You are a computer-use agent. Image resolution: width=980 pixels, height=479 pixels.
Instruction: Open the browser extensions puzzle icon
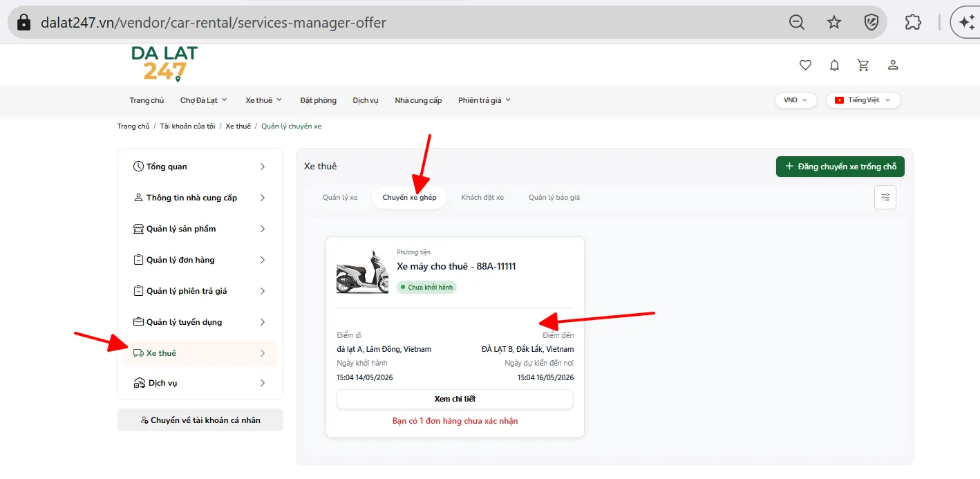pos(913,22)
